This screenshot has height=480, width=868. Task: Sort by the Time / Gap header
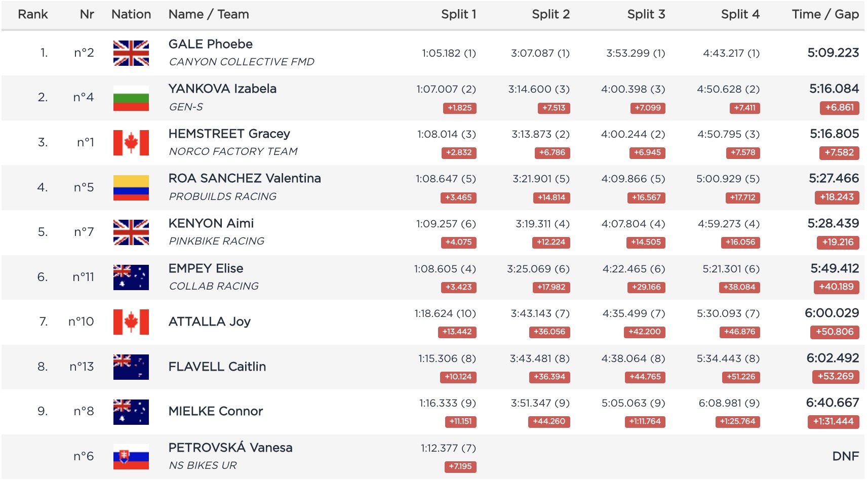(x=825, y=14)
